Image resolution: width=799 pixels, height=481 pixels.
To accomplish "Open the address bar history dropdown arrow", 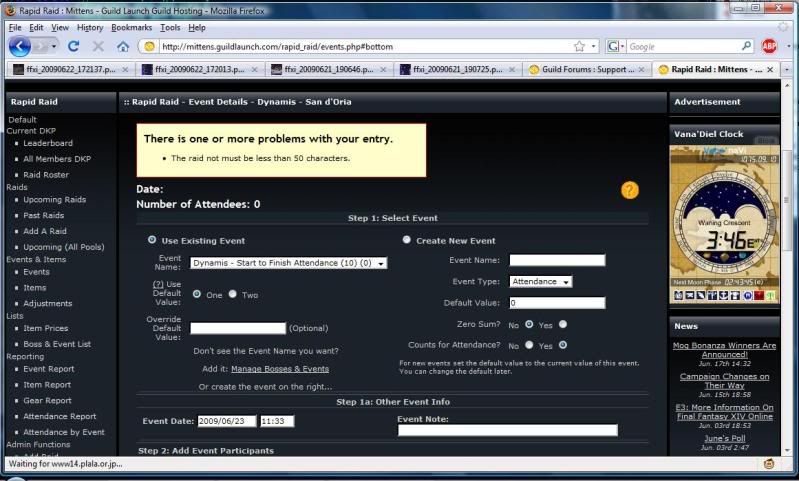I will pos(593,46).
